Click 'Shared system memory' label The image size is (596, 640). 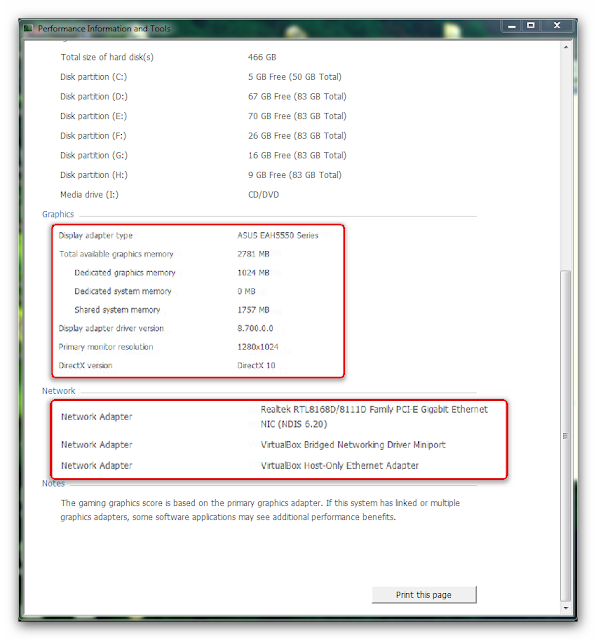[117, 310]
